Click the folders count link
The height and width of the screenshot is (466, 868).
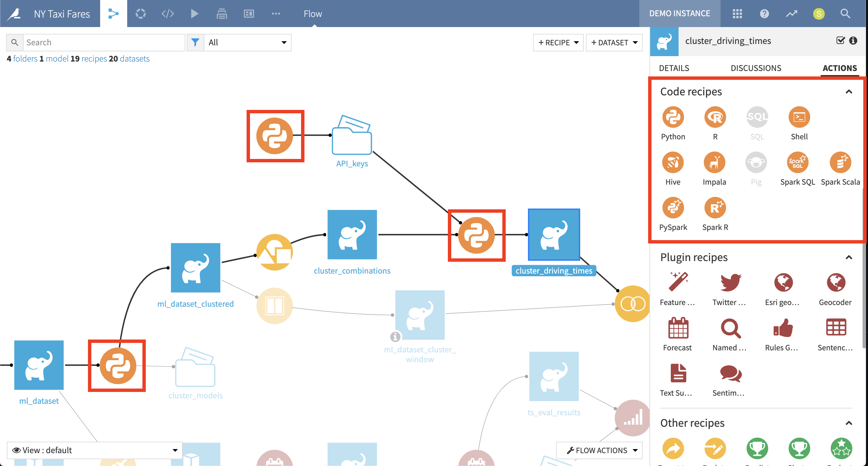pyautogui.click(x=25, y=59)
